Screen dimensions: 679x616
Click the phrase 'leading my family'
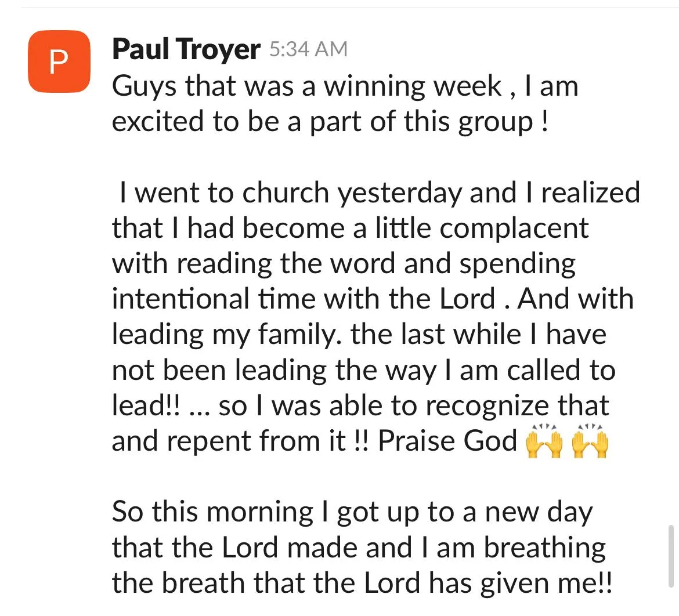pyautogui.click(x=226, y=335)
